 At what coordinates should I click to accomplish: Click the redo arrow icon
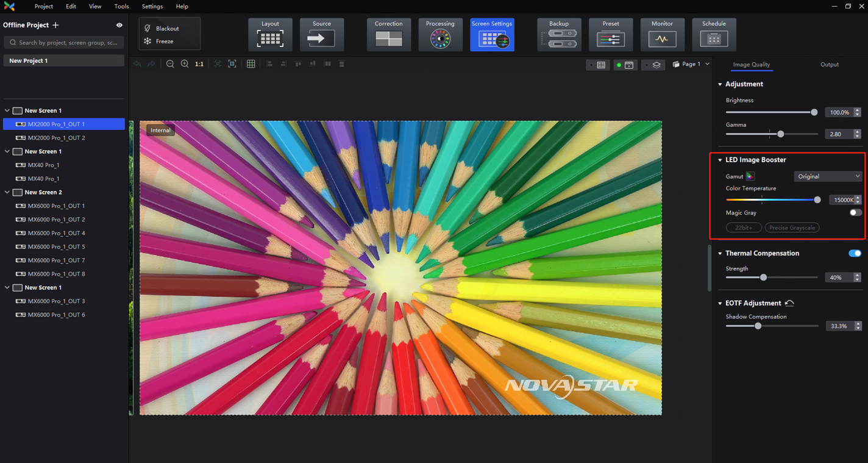[x=151, y=64]
